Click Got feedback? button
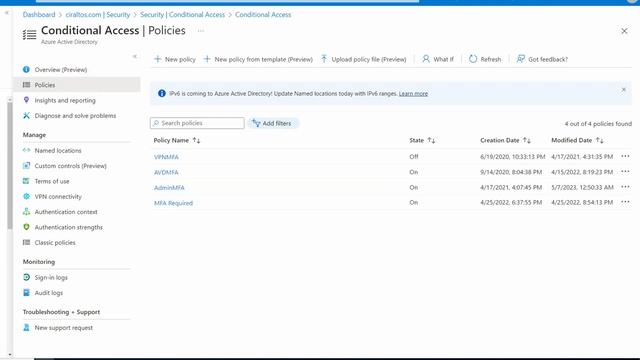Image resolution: width=640 pixels, height=360 pixels. click(x=542, y=59)
